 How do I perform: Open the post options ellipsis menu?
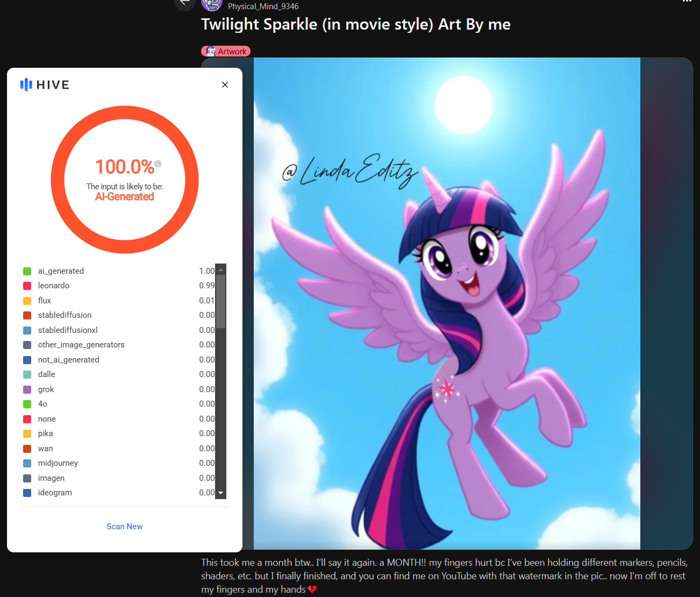(687, 2)
